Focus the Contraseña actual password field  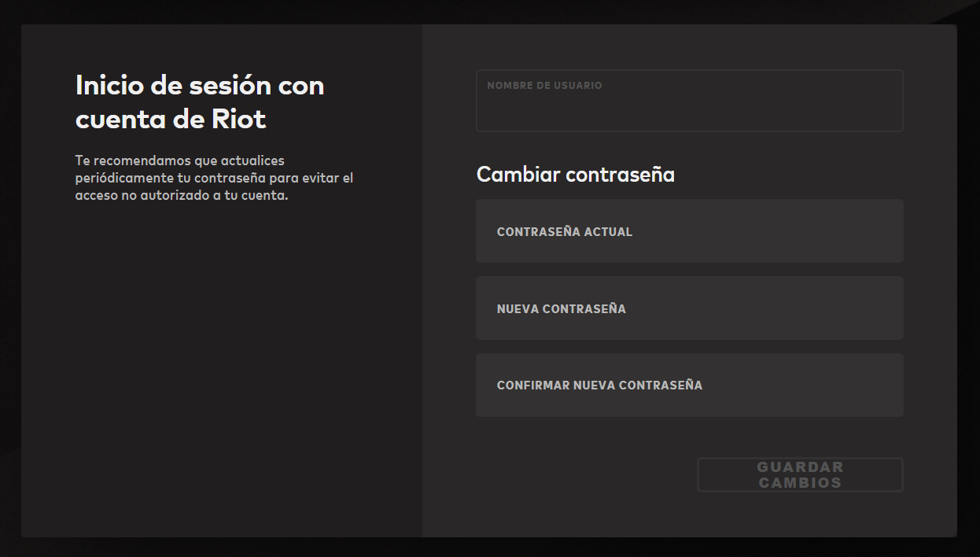point(689,231)
